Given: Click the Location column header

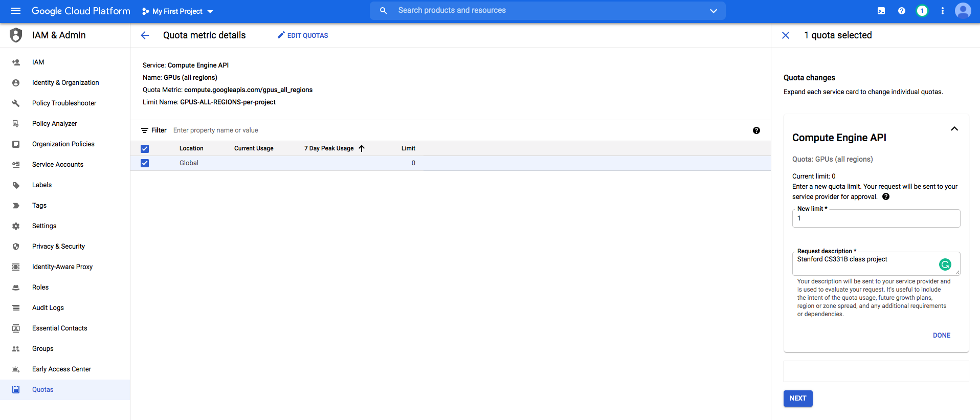Looking at the screenshot, I should coord(191,148).
